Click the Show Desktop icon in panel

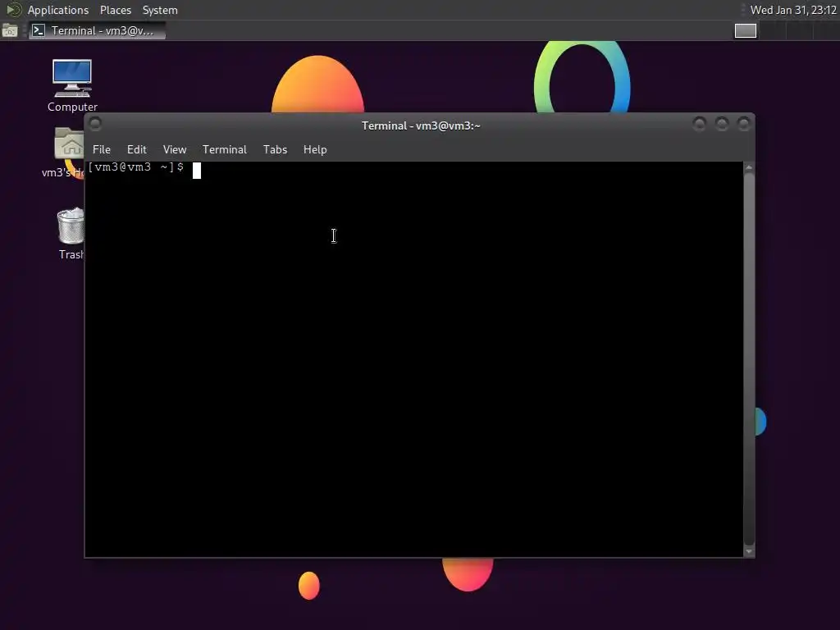10,31
